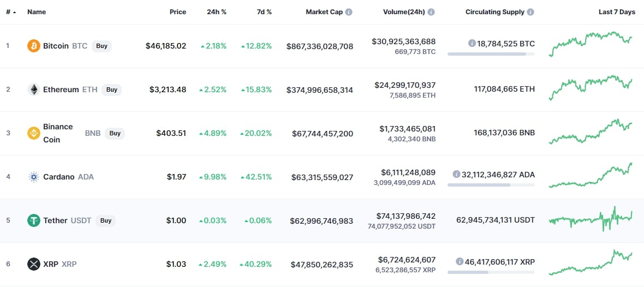Click the Binance Coin Buy button
The width and height of the screenshot is (644, 287).
coord(115,133)
